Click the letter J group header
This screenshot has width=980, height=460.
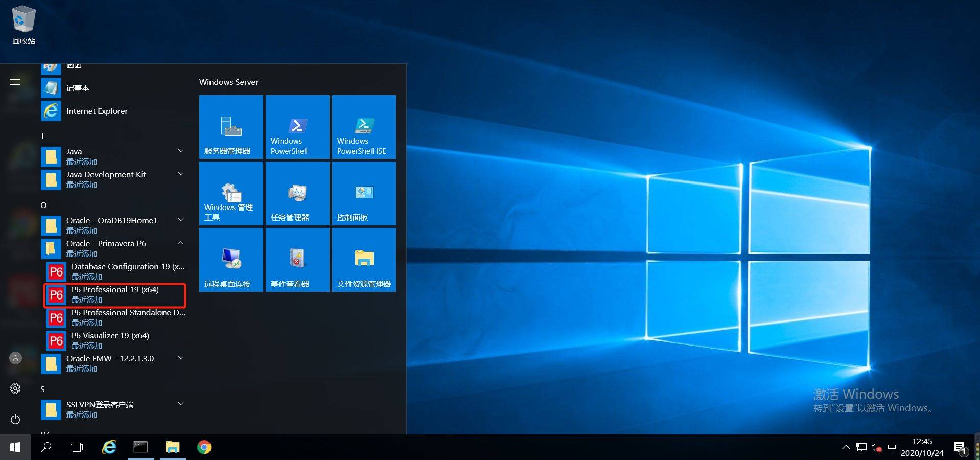42,136
